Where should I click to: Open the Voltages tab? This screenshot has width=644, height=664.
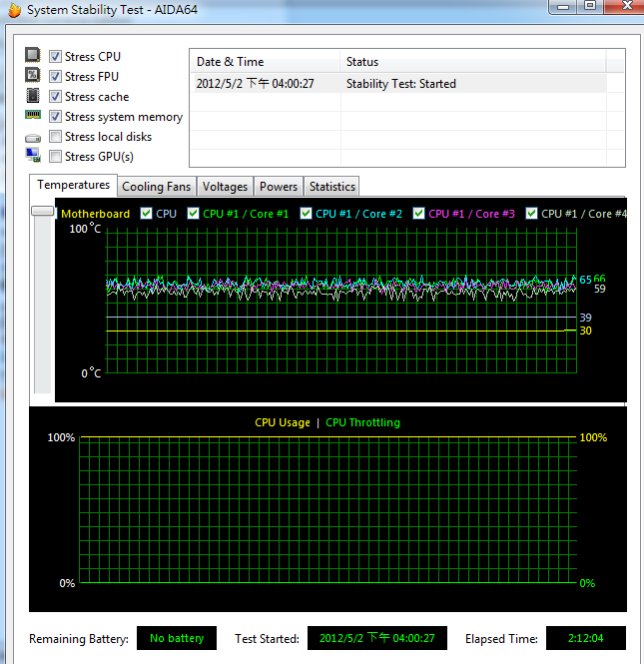point(225,187)
